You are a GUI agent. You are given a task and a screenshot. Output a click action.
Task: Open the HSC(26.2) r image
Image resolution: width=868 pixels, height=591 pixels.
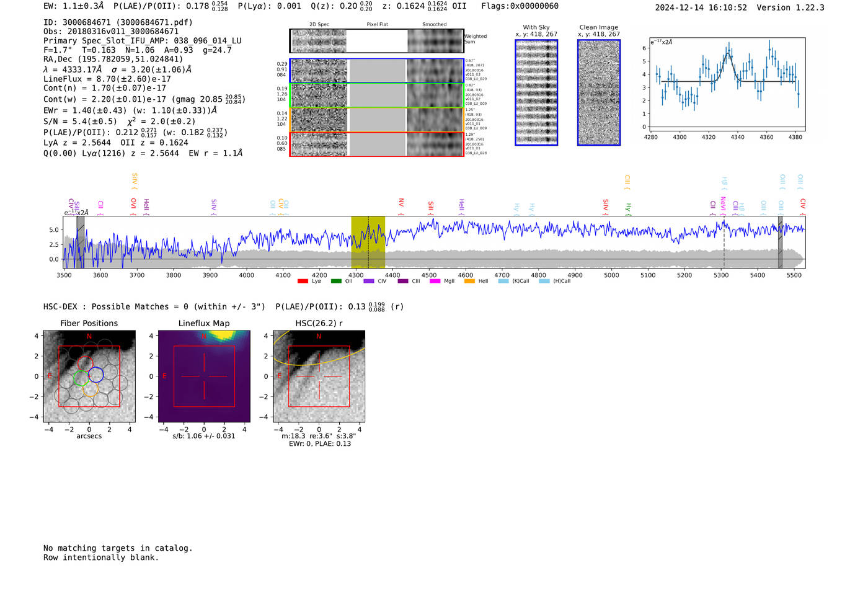click(x=319, y=376)
